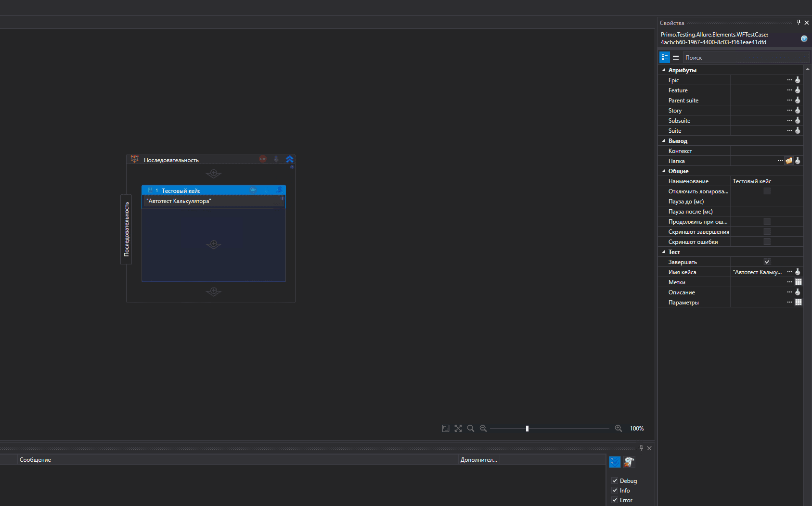Toggle auto-scroll blue arrows icon in log panel
This screenshot has width=812, height=506.
click(x=615, y=462)
